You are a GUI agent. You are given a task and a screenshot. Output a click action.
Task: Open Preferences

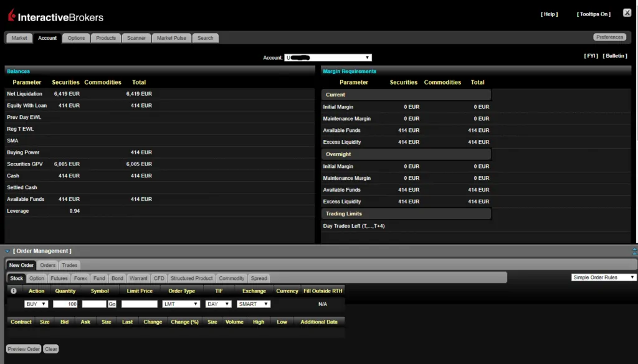609,37
